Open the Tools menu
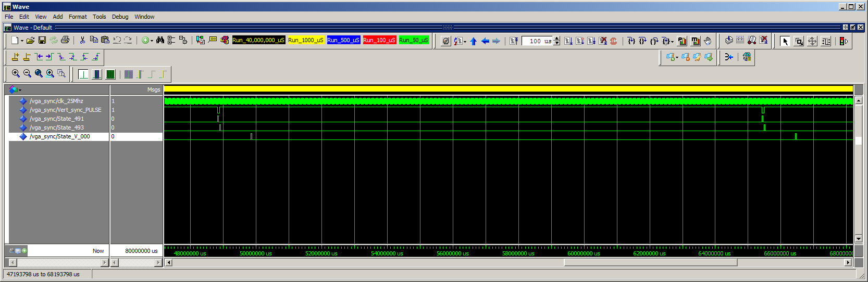 pyautogui.click(x=99, y=17)
